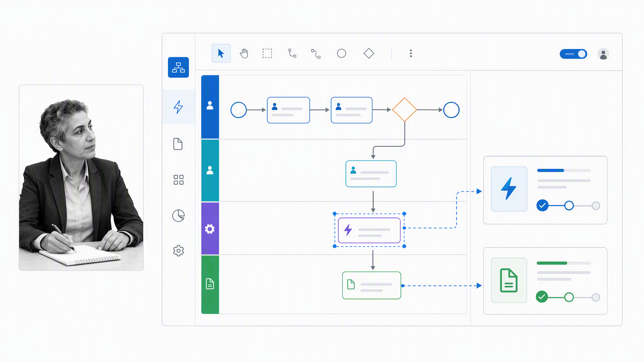Select the diamond gateway shape tool
Viewport: 644px width, 362px height.
pyautogui.click(x=369, y=53)
